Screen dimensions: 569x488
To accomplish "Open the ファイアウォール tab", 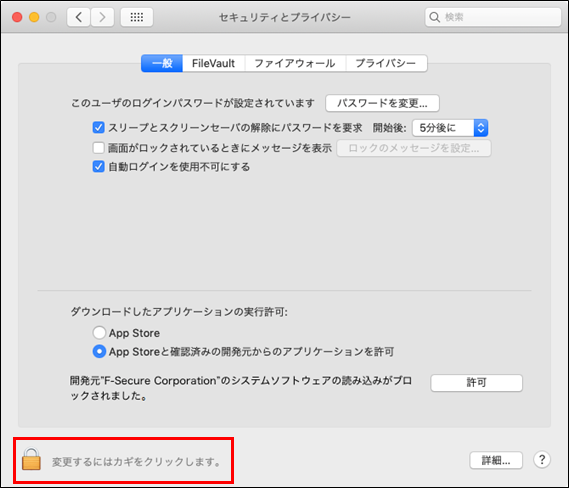I will (295, 63).
